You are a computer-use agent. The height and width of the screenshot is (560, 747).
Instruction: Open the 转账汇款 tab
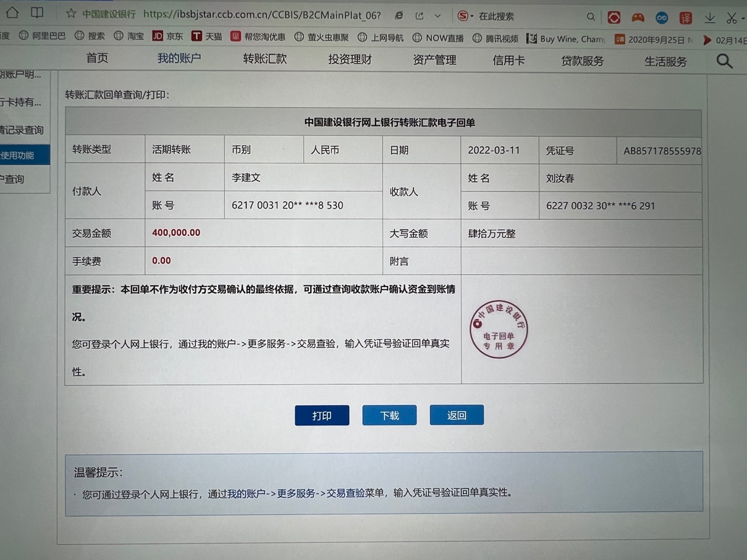264,59
